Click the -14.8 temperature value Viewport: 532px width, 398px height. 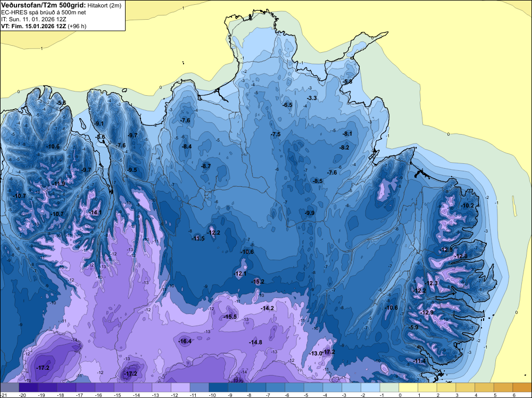[255, 342]
